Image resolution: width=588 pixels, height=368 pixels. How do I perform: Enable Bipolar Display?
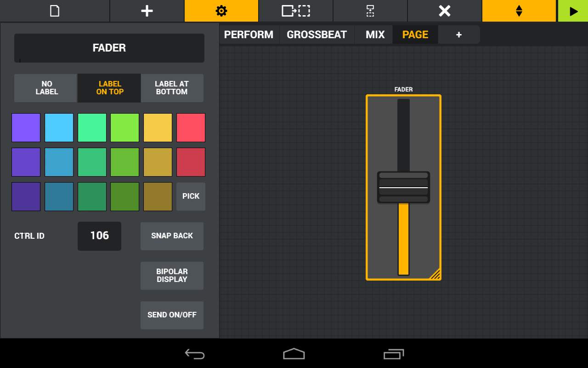(x=172, y=276)
